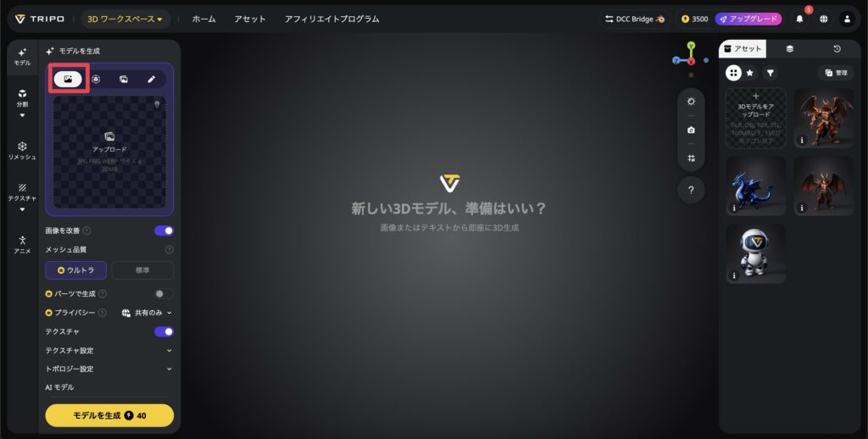Open the 共有のみ privacy dropdown
This screenshot has width=868, height=439.
point(147,313)
